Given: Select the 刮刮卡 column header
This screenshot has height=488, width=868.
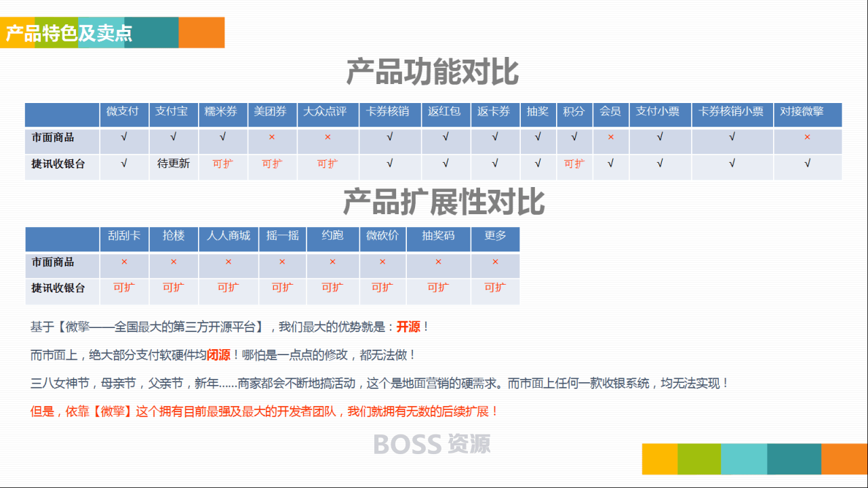Looking at the screenshot, I should click(124, 239).
